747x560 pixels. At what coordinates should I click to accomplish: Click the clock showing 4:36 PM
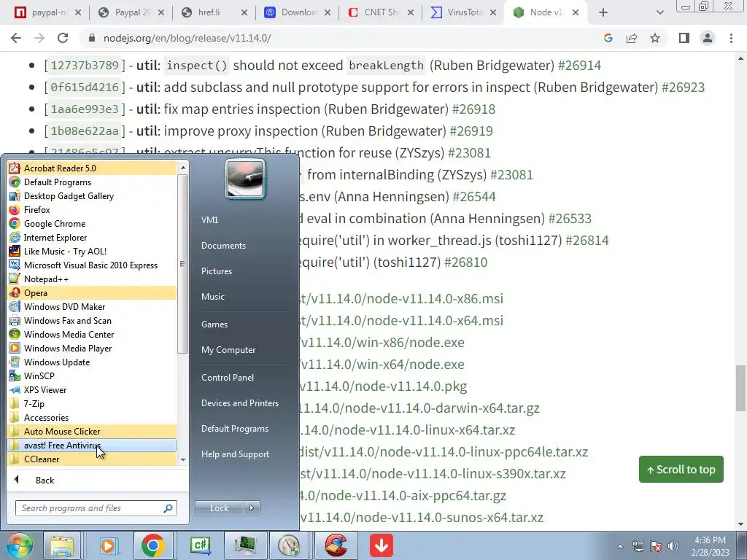click(710, 540)
